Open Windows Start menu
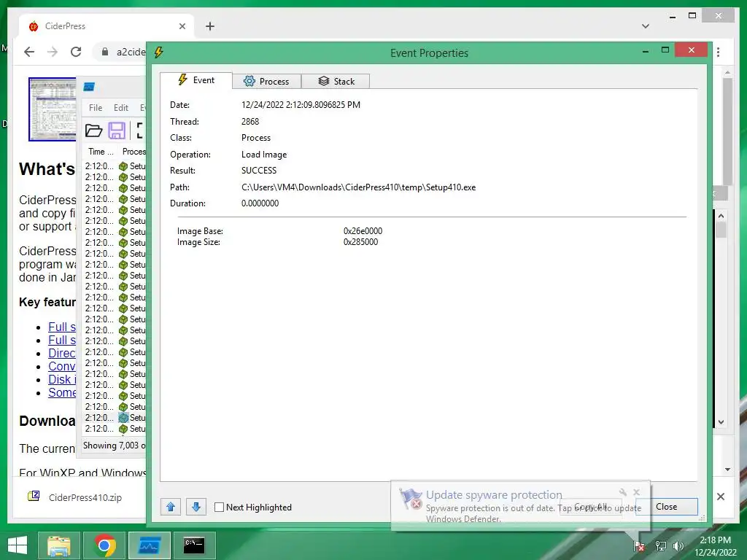The height and width of the screenshot is (560, 747). coord(18,545)
